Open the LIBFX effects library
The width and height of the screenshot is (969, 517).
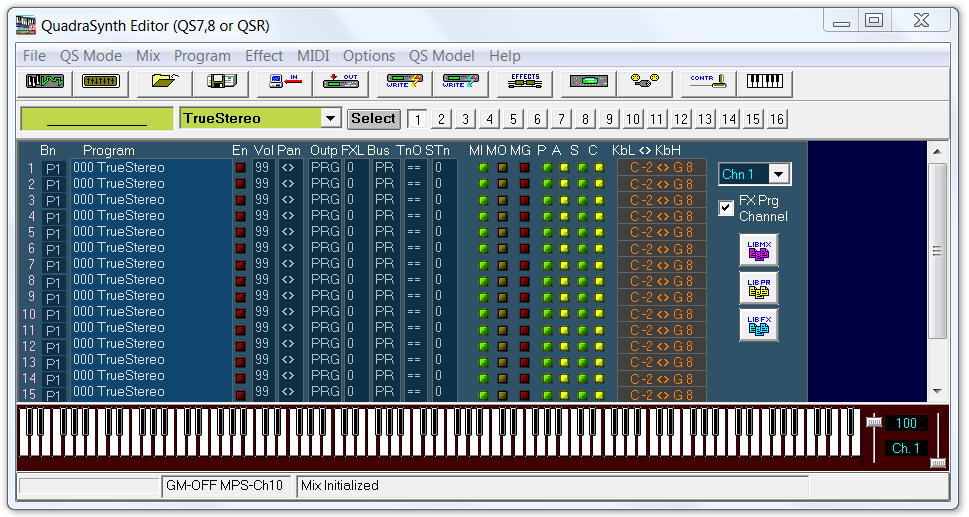(758, 324)
